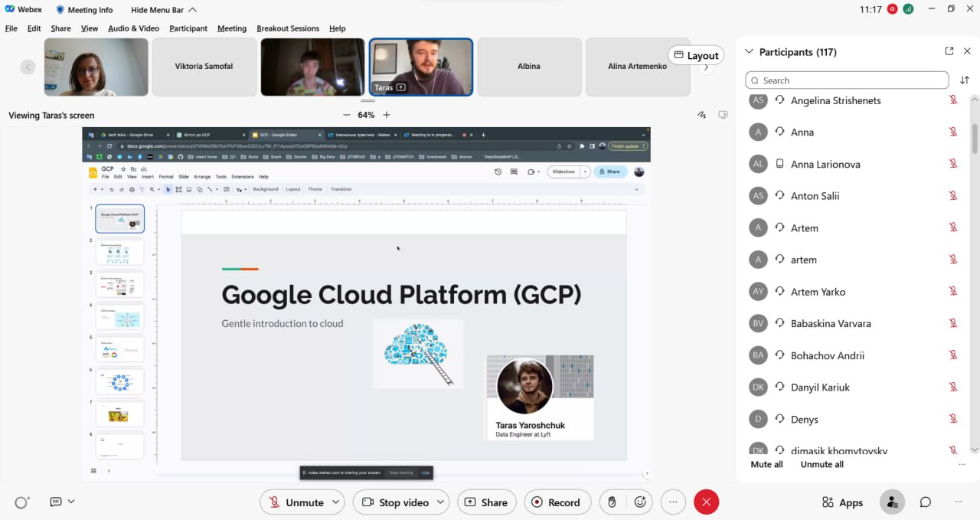Viewport: 980px width, 520px height.
Task: Open the Audio & Video menu
Action: (133, 28)
